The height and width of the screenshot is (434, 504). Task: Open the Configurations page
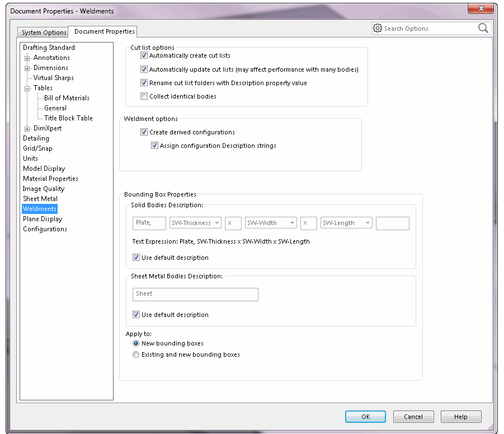[45, 229]
